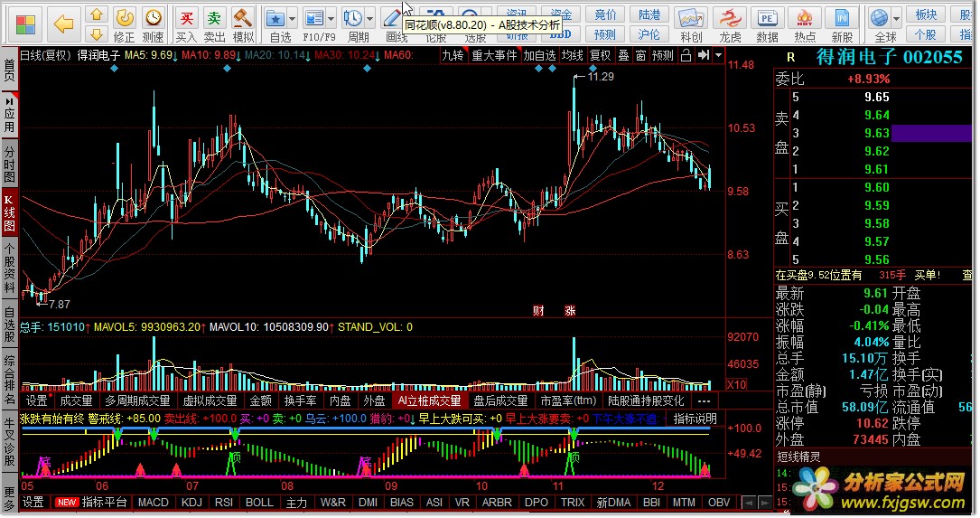Select the MACD indicator tab
This screenshot has height=518, width=980.
click(x=154, y=503)
